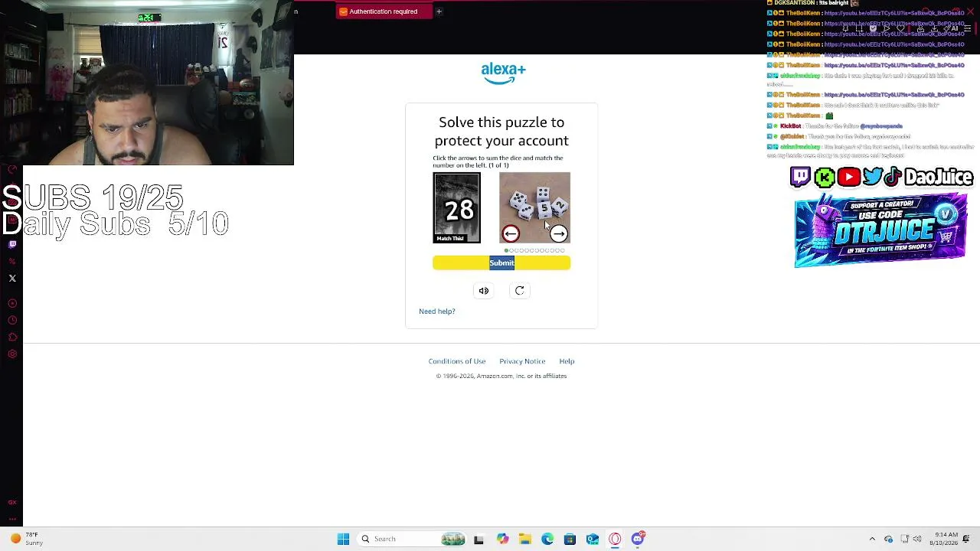
Task: Open the footer Help link
Action: [x=567, y=361]
